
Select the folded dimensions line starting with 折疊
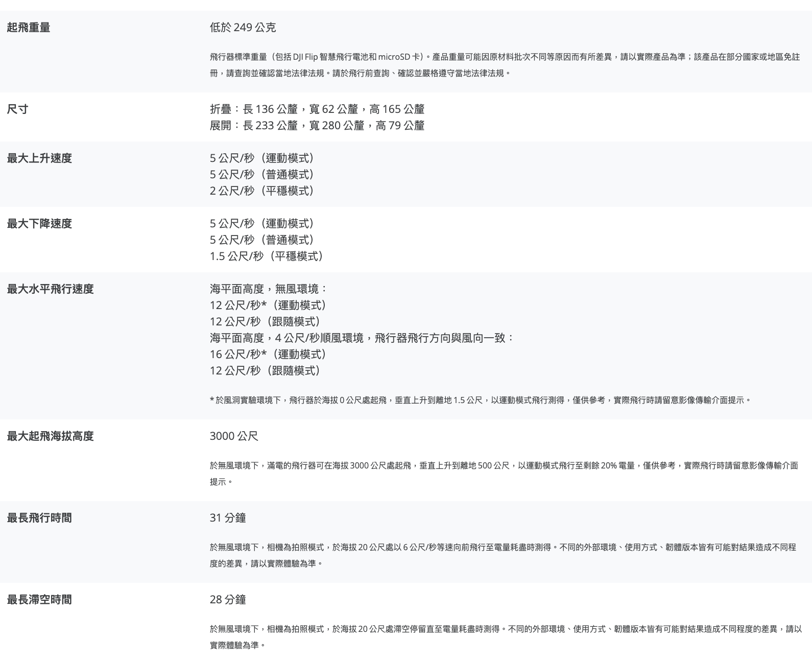[x=317, y=109]
